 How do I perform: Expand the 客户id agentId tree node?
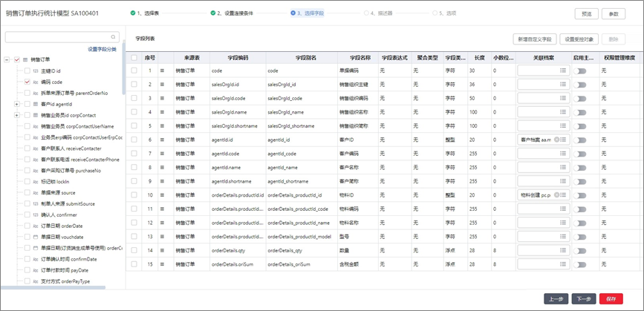(x=17, y=105)
